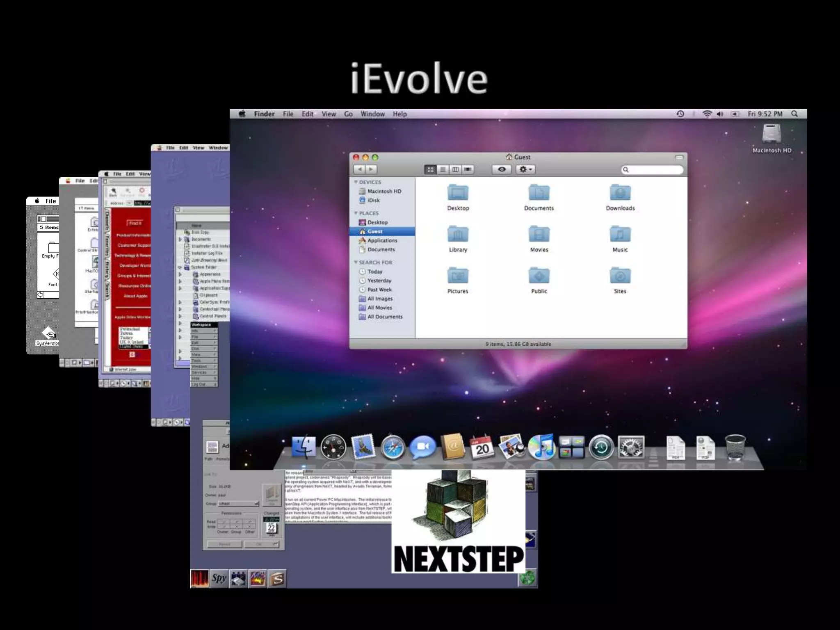Open the Documents folder icon in Guest window
840x630 pixels.
[x=539, y=193]
